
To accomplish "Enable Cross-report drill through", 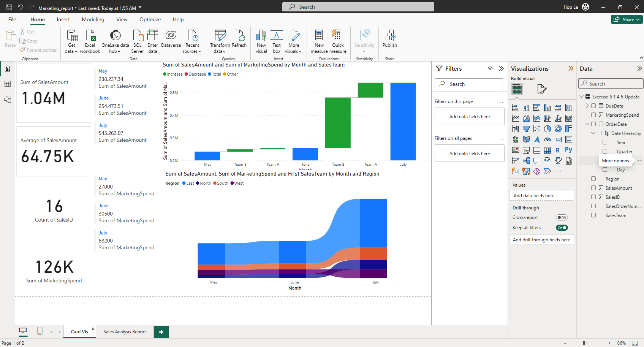I will point(562,217).
